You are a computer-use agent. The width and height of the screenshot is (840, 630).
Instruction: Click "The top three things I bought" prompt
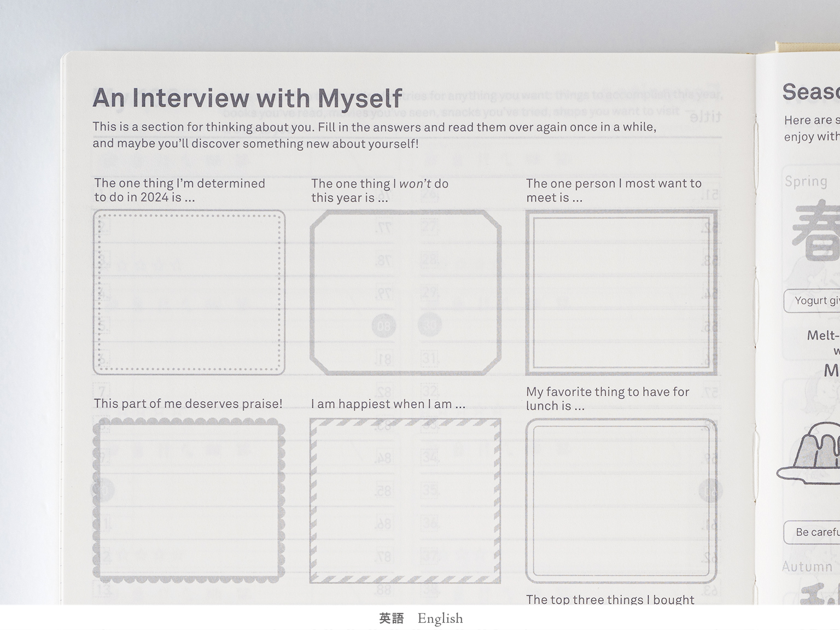610,599
